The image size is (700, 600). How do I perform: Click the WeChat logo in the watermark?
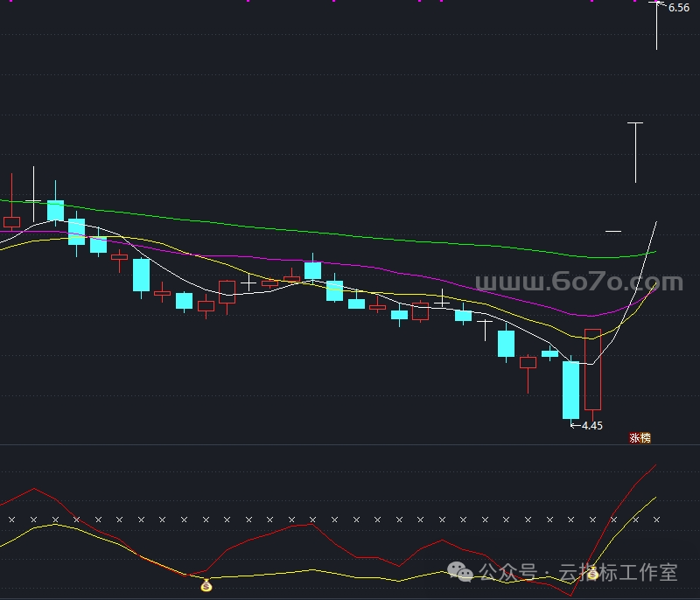click(x=462, y=572)
